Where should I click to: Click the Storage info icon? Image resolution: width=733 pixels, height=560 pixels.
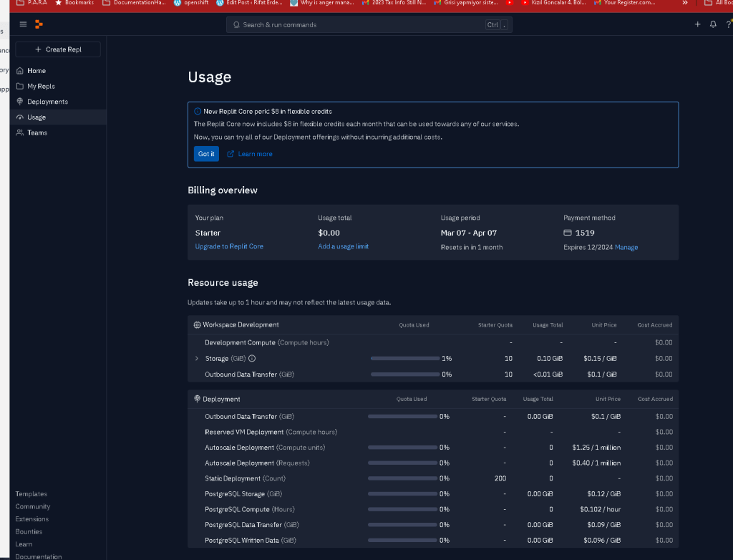click(x=252, y=358)
